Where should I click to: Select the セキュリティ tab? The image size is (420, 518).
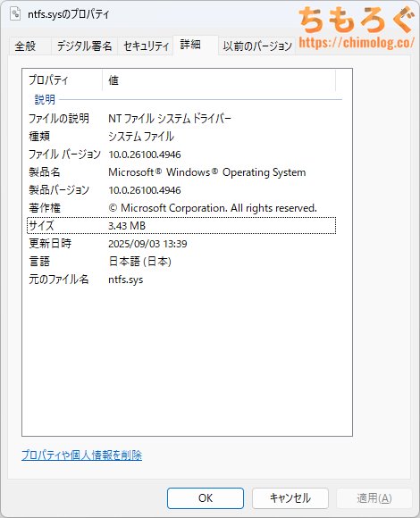pyautogui.click(x=146, y=46)
